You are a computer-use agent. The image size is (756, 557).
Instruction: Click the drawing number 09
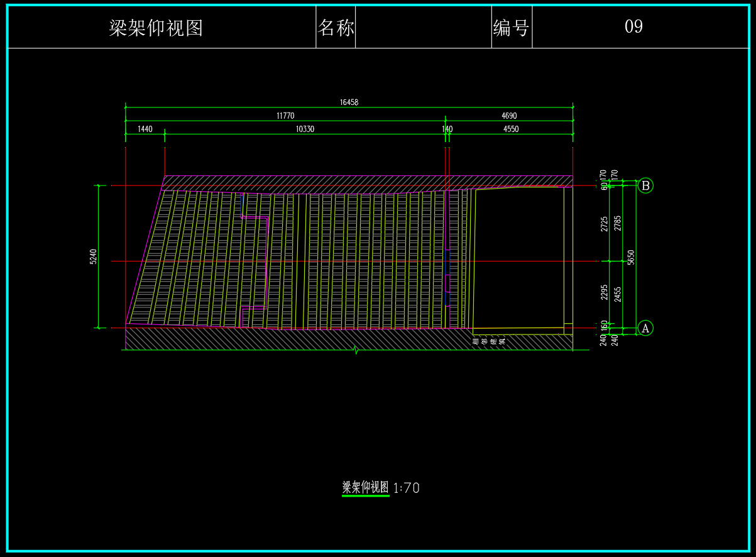633,26
